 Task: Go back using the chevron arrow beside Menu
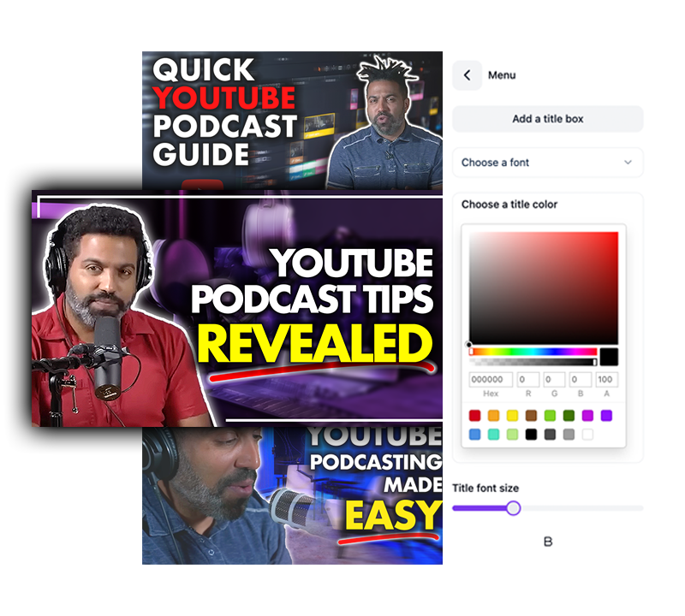coord(467,75)
